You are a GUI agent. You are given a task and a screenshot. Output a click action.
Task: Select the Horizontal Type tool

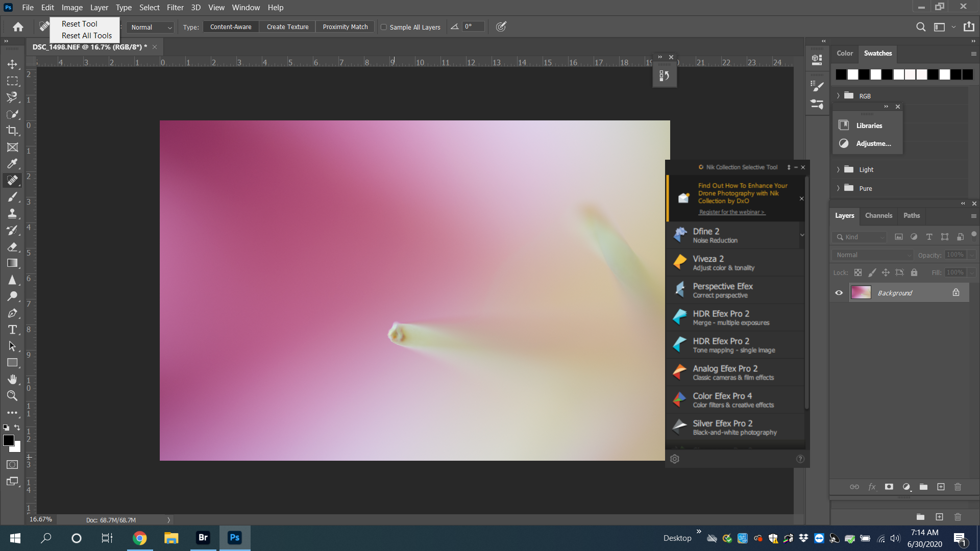pos(12,330)
